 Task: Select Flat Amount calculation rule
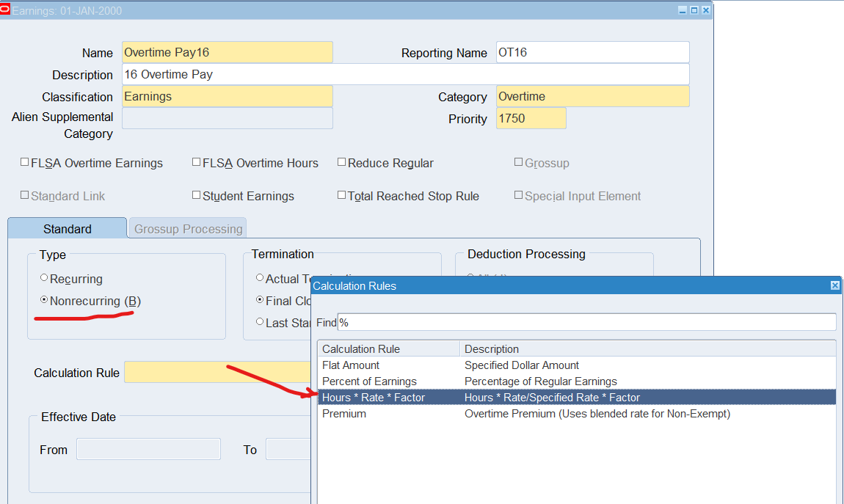(351, 365)
